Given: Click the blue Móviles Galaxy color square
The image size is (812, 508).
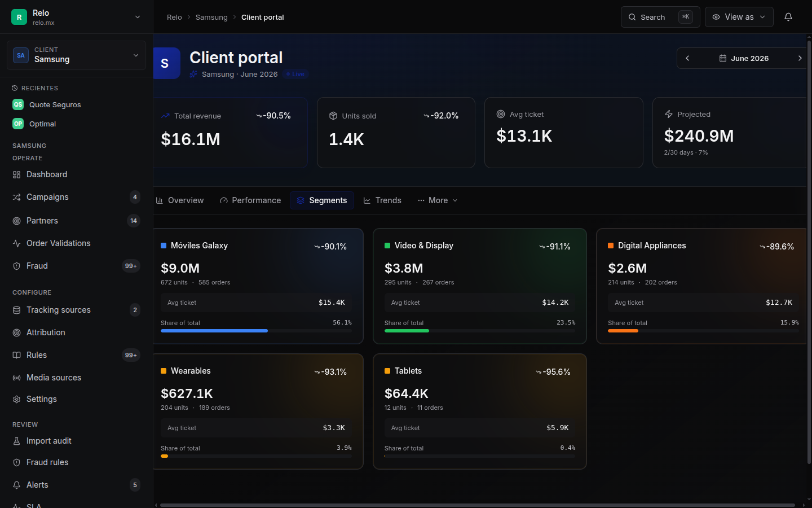Looking at the screenshot, I should click(164, 246).
